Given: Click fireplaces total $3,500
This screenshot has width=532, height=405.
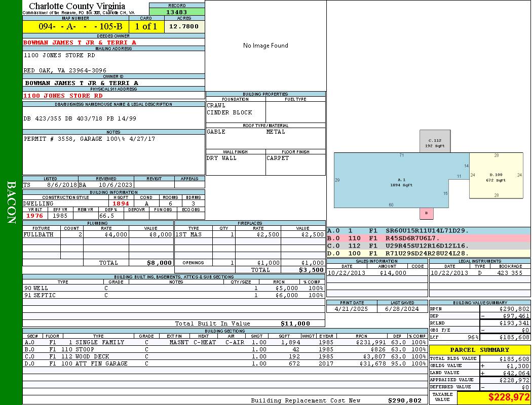Looking at the screenshot, I should (x=311, y=270).
